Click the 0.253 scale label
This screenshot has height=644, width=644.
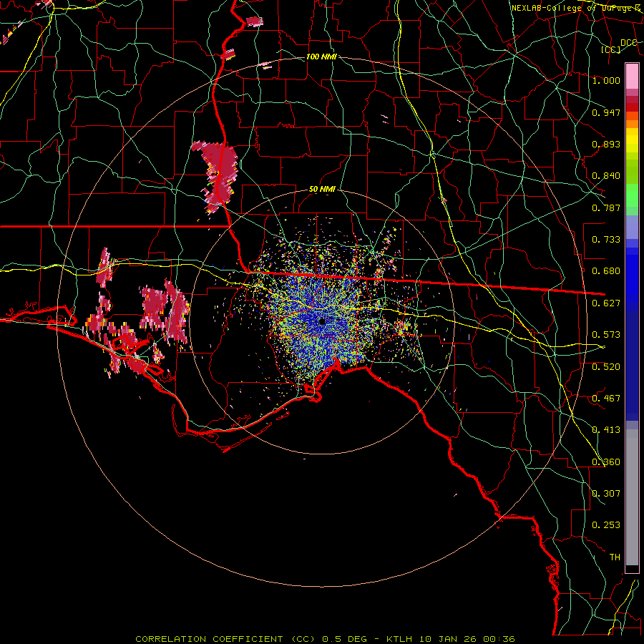click(x=606, y=525)
